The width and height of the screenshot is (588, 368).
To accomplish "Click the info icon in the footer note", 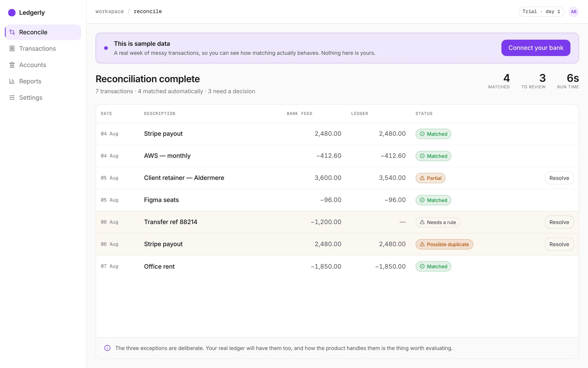I will point(107,348).
